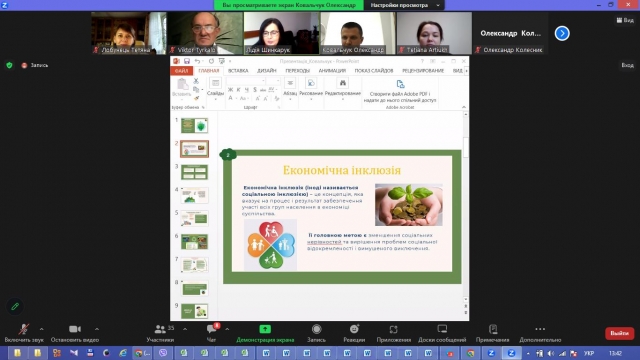The height and width of the screenshot is (360, 640).
Task: Select Tatiana Artiukh video tile
Action: click(x=434, y=33)
